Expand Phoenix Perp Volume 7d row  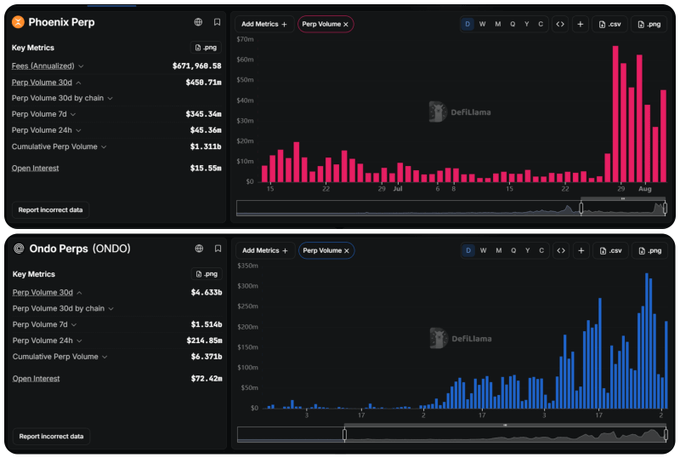pos(73,114)
